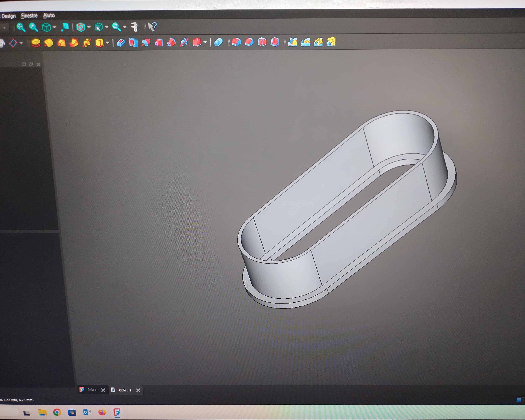525x420 pixels.
Task: Select the Subtractive Pipe tool
Action: (x=172, y=42)
